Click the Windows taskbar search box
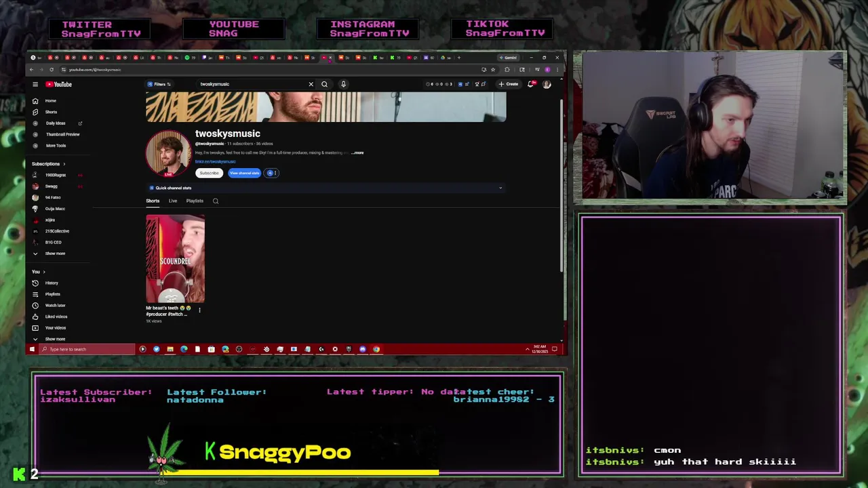The image size is (868, 488). point(87,349)
